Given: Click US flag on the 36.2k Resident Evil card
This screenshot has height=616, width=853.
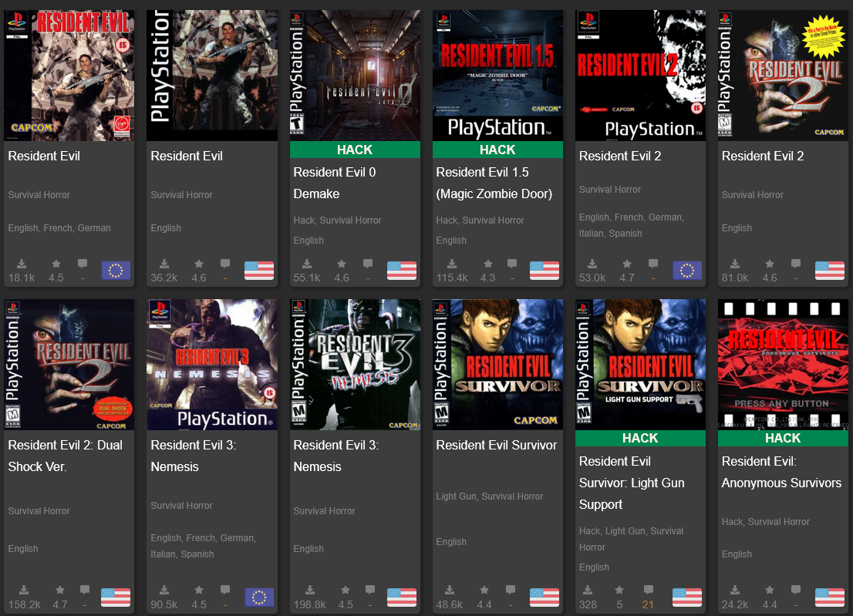Looking at the screenshot, I should 259,270.
